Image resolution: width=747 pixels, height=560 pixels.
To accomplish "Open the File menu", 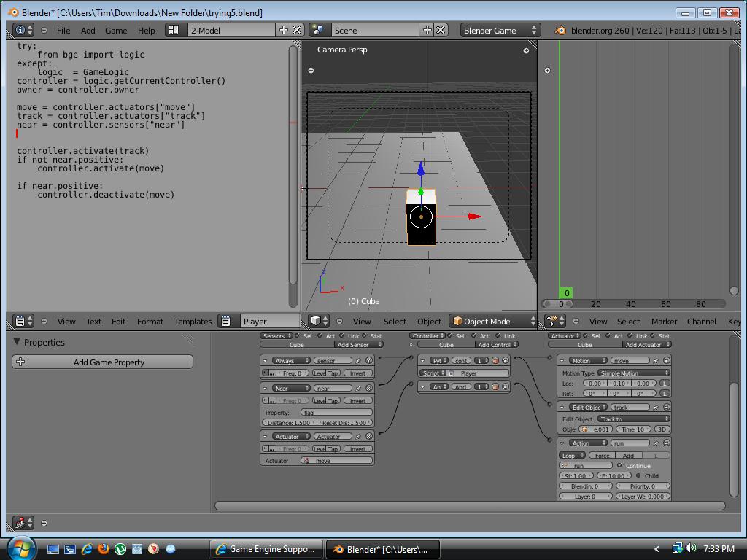I will pos(63,31).
